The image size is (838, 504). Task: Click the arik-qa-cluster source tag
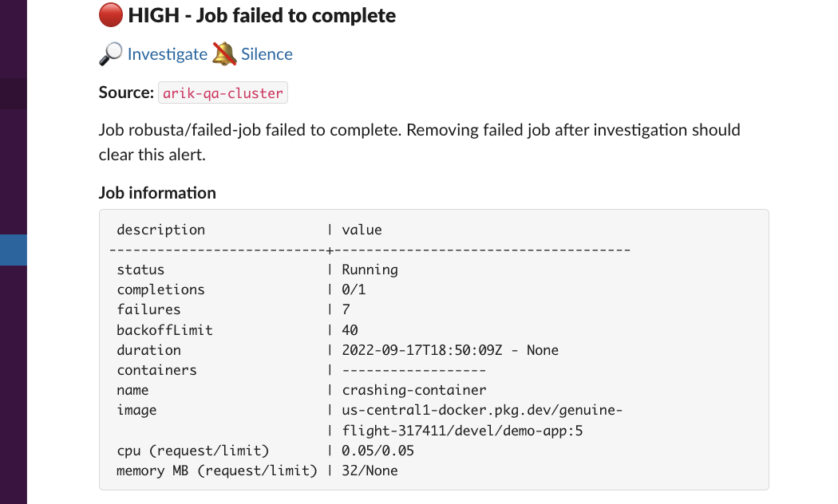click(x=223, y=93)
